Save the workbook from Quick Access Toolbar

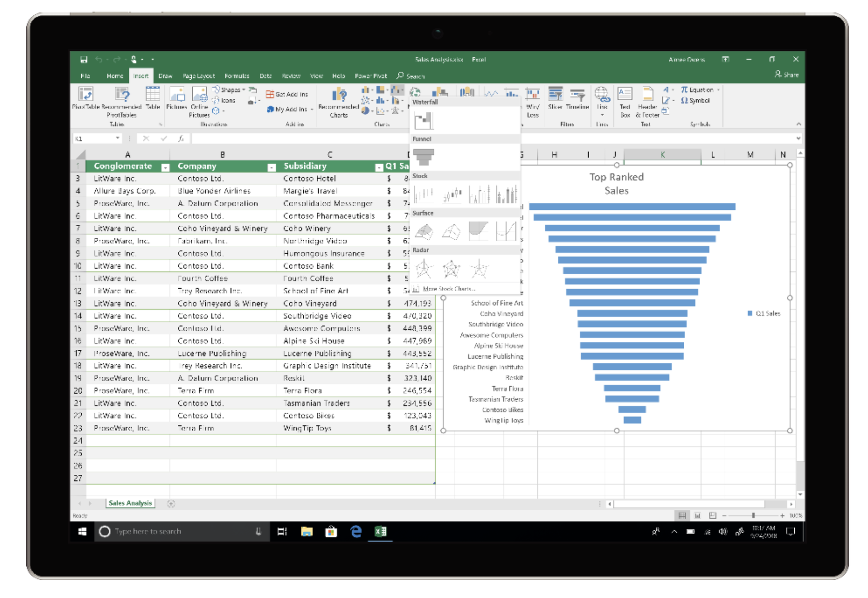pyautogui.click(x=84, y=60)
